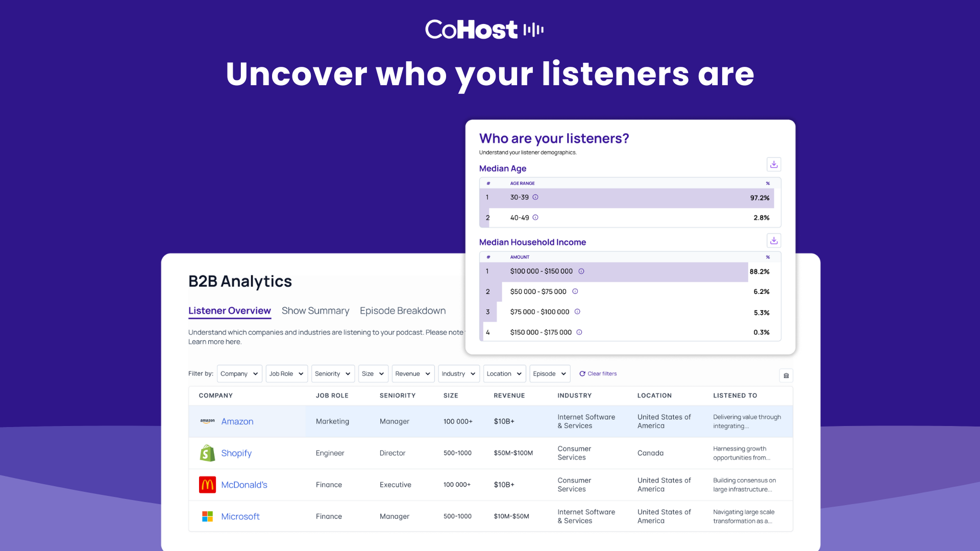Download the Median Age table
The width and height of the screenshot is (980, 551).
click(774, 164)
